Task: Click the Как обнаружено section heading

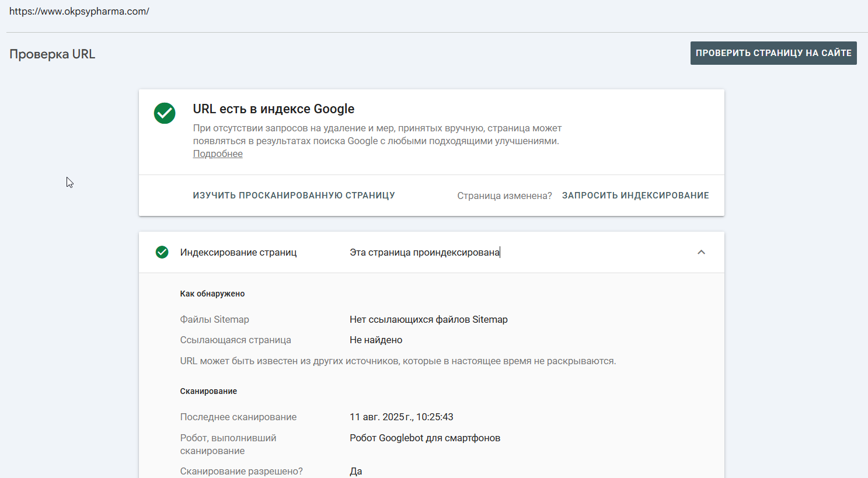Action: tap(212, 294)
